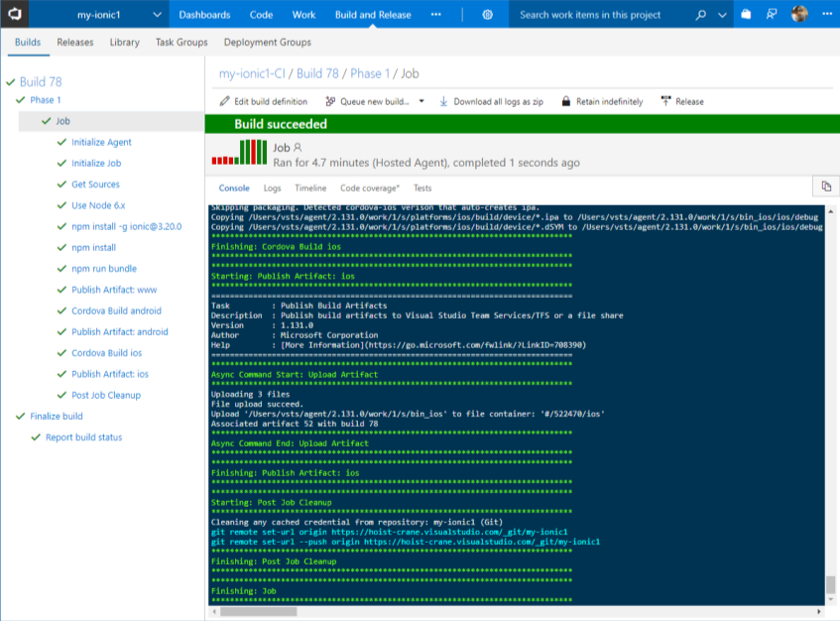840x621 pixels.
Task: Open the user profile avatar
Action: pyautogui.click(x=799, y=14)
